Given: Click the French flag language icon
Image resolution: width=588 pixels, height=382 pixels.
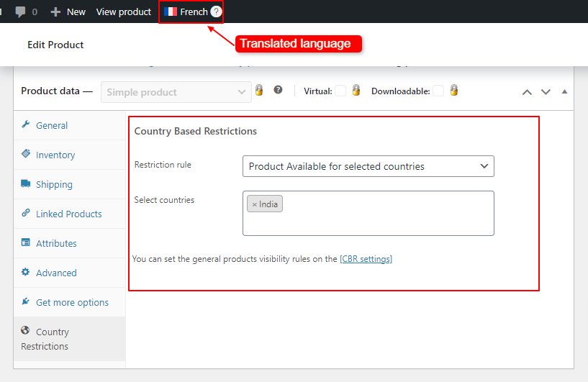Looking at the screenshot, I should click(x=171, y=12).
